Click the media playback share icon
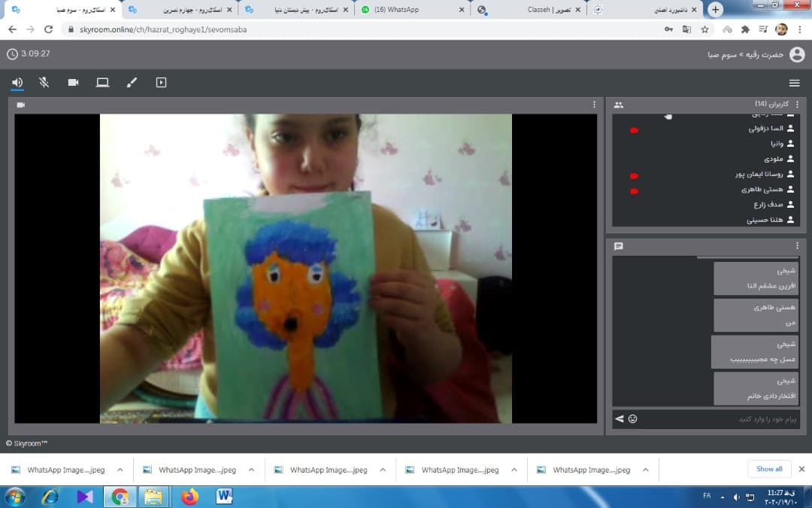Image resolution: width=812 pixels, height=508 pixels. click(161, 83)
